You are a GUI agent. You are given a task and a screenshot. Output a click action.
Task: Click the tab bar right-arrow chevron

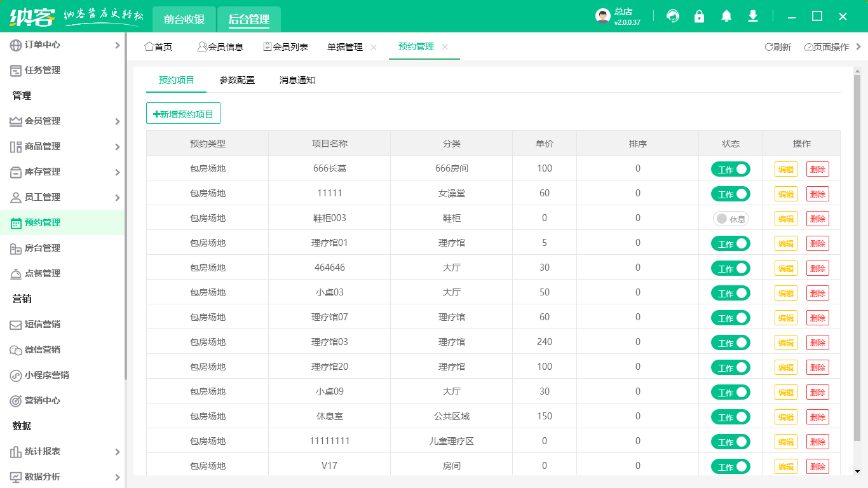tap(858, 46)
